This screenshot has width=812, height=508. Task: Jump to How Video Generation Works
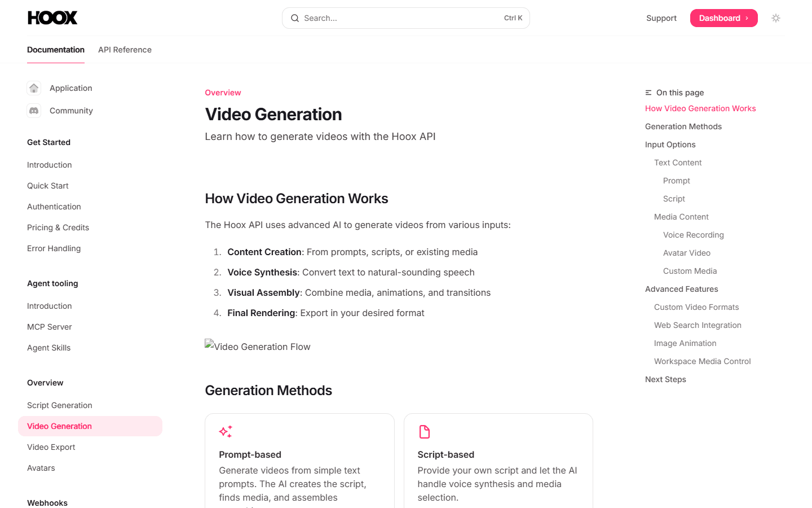click(x=700, y=108)
